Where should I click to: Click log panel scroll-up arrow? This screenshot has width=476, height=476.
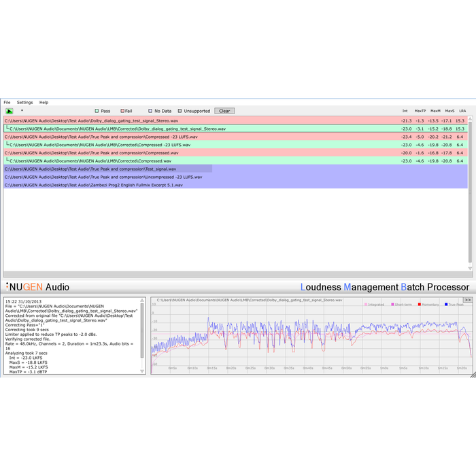coord(143,300)
